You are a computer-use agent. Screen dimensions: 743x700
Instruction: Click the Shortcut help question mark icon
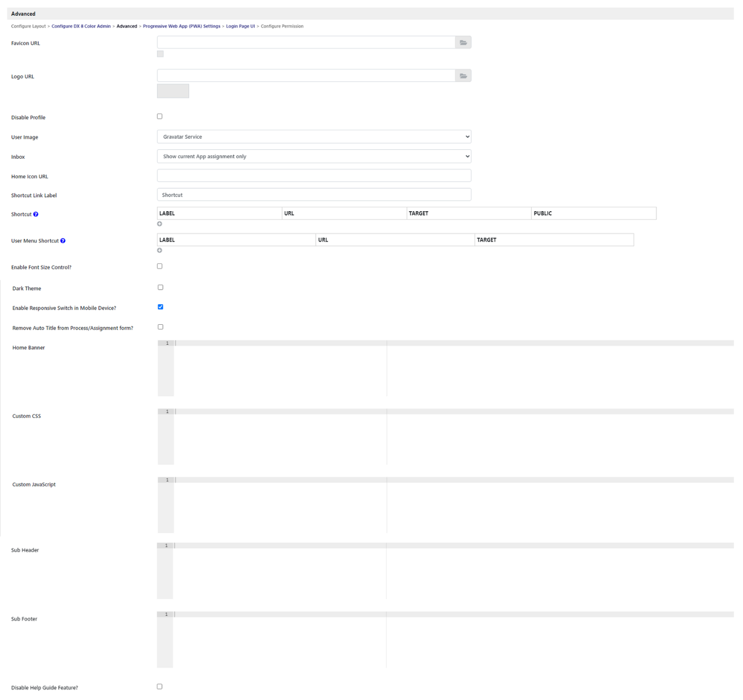click(x=36, y=214)
